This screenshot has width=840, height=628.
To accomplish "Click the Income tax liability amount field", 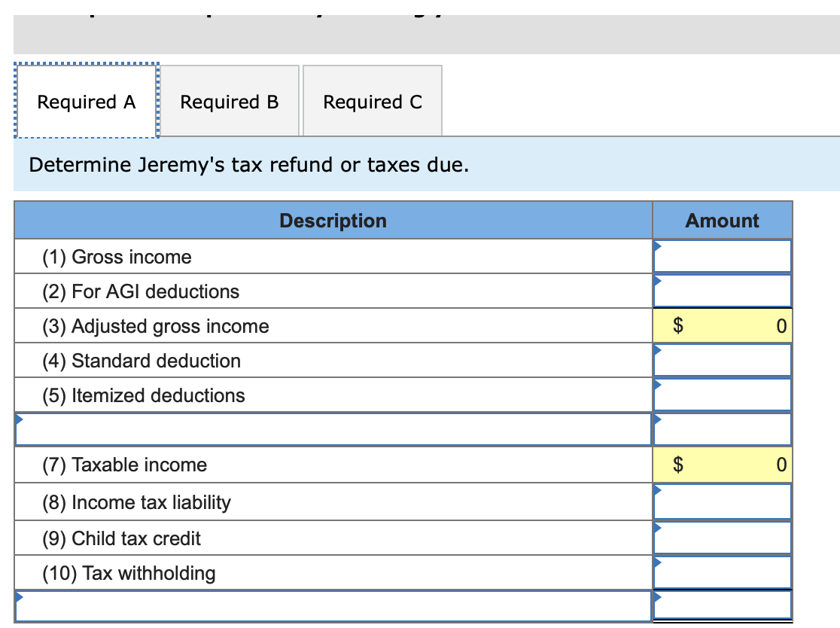I will [722, 502].
